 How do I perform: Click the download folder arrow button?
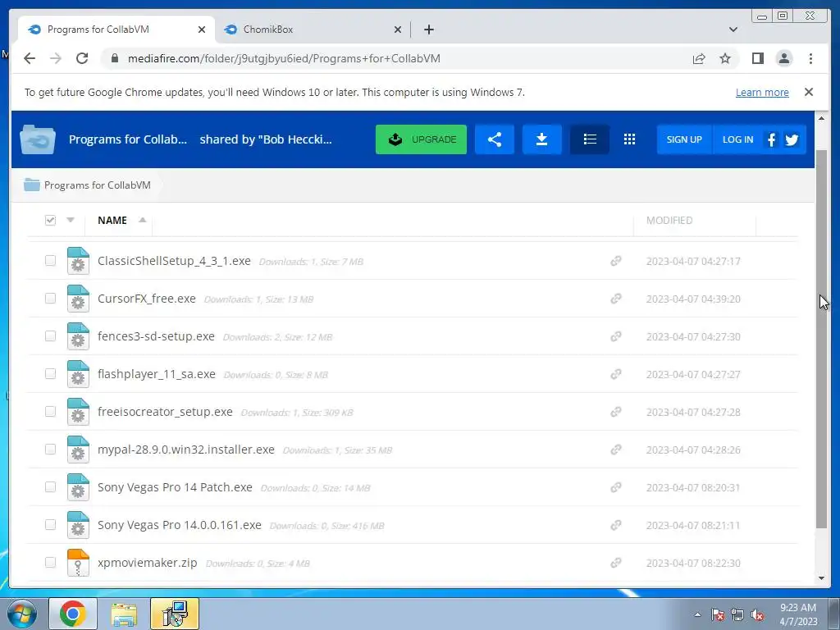[x=541, y=139]
